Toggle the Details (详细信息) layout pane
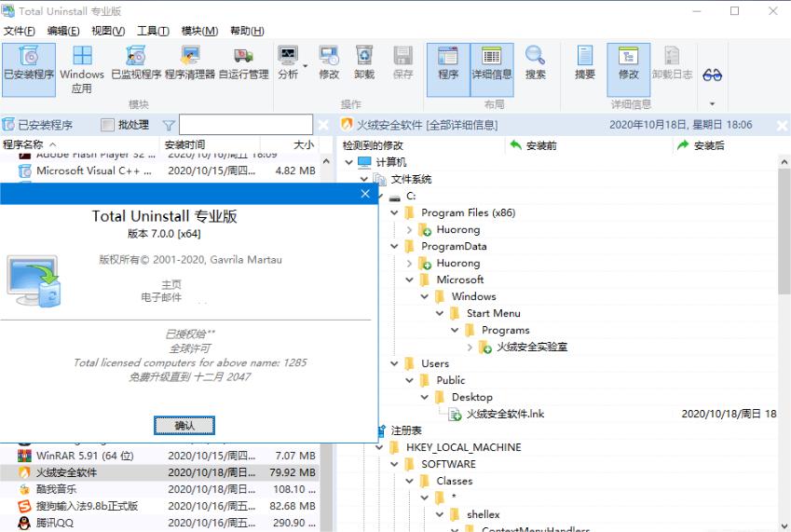Screen dimensions: 791x532 492,70
